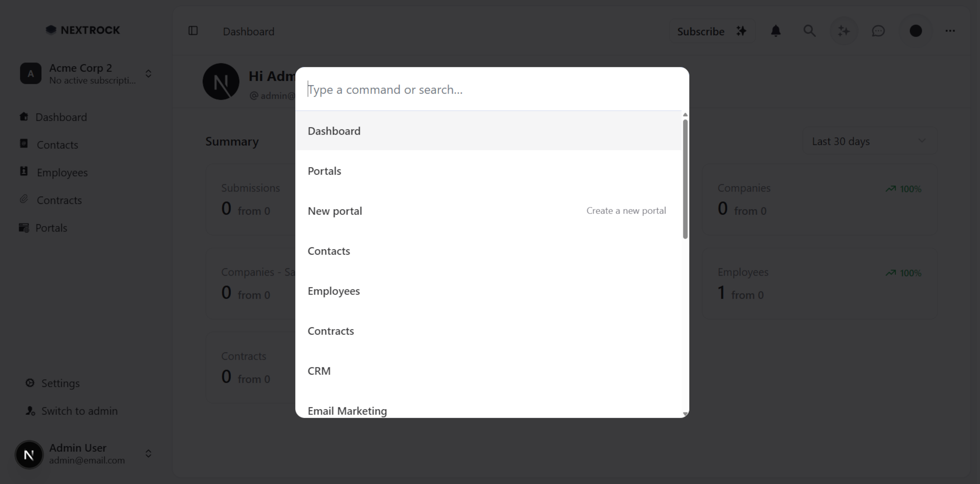Open the AI sparkle assistant icon
This screenshot has height=484, width=980.
coord(843,31)
